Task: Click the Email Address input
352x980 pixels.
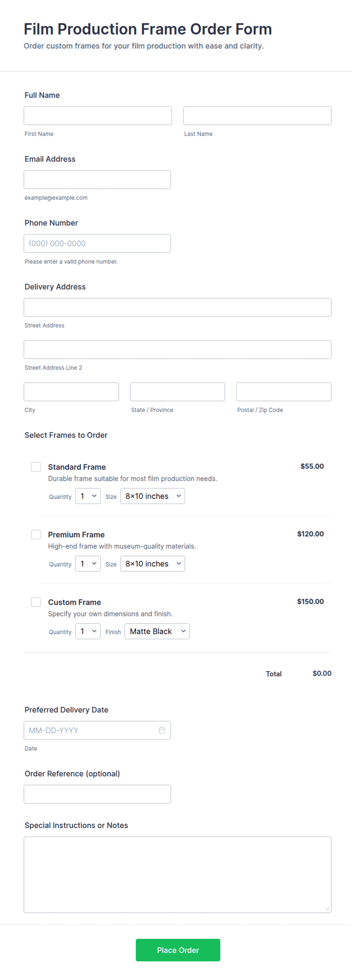Action: 97,179
